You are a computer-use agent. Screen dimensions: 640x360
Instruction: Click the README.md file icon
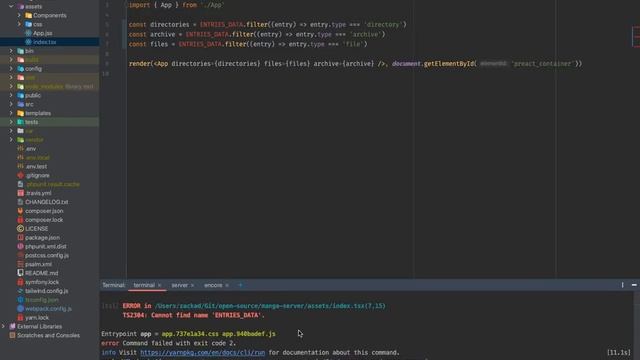[20, 273]
